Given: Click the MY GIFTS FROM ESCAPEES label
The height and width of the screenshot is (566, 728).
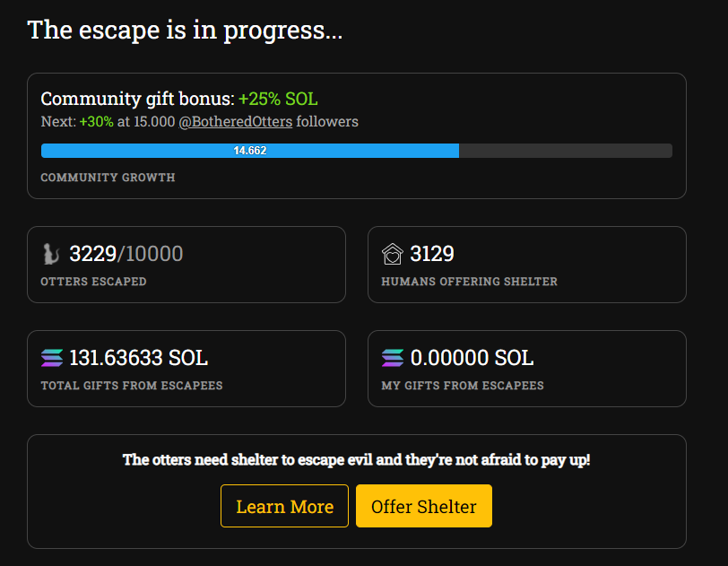Looking at the screenshot, I should point(462,386).
